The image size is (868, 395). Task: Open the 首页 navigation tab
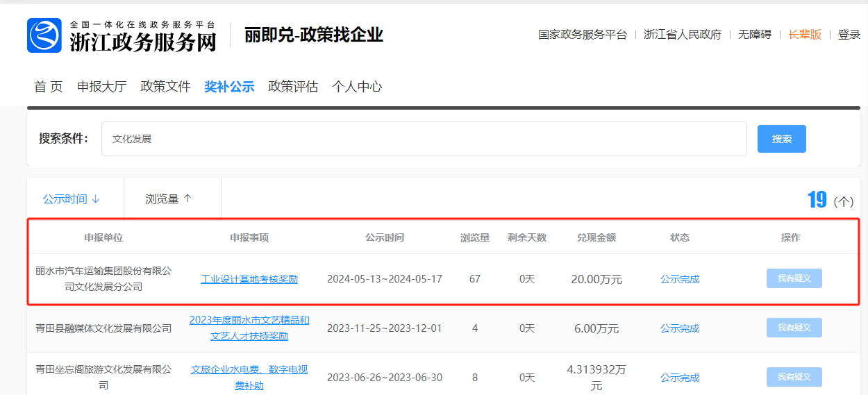tap(49, 87)
